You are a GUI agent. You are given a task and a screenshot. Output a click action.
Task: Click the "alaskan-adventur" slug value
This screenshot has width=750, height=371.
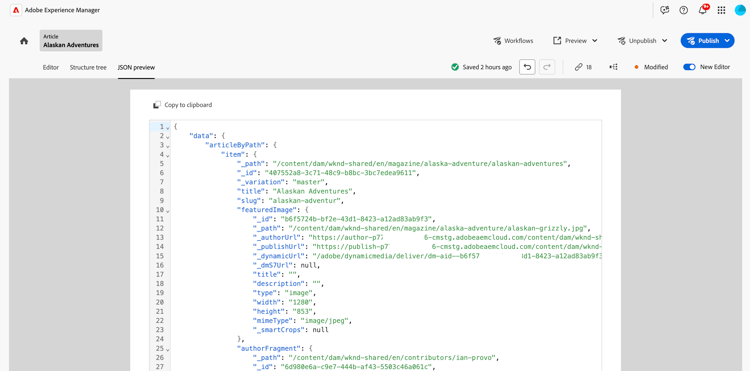(x=305, y=201)
